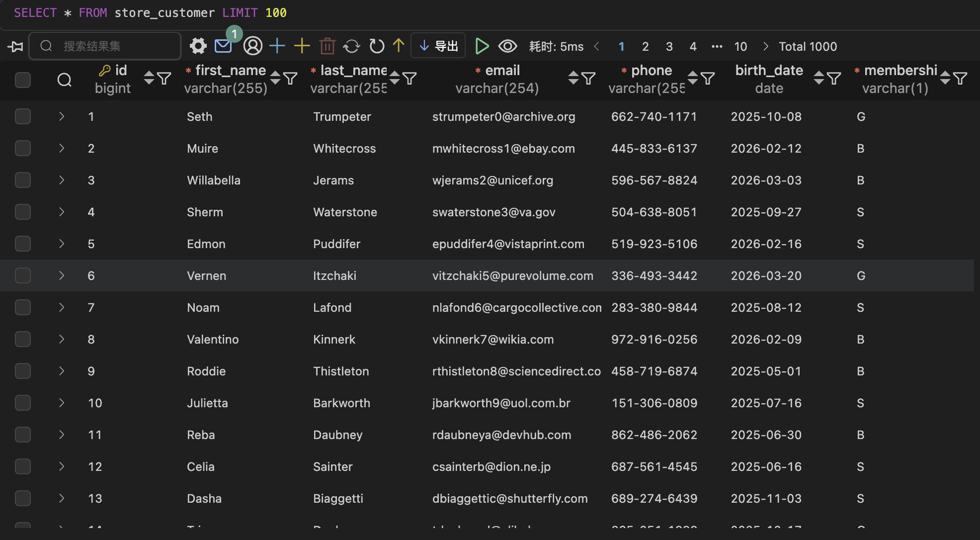Click the sync arrows refresh icon
This screenshot has width=980, height=540.
[352, 46]
